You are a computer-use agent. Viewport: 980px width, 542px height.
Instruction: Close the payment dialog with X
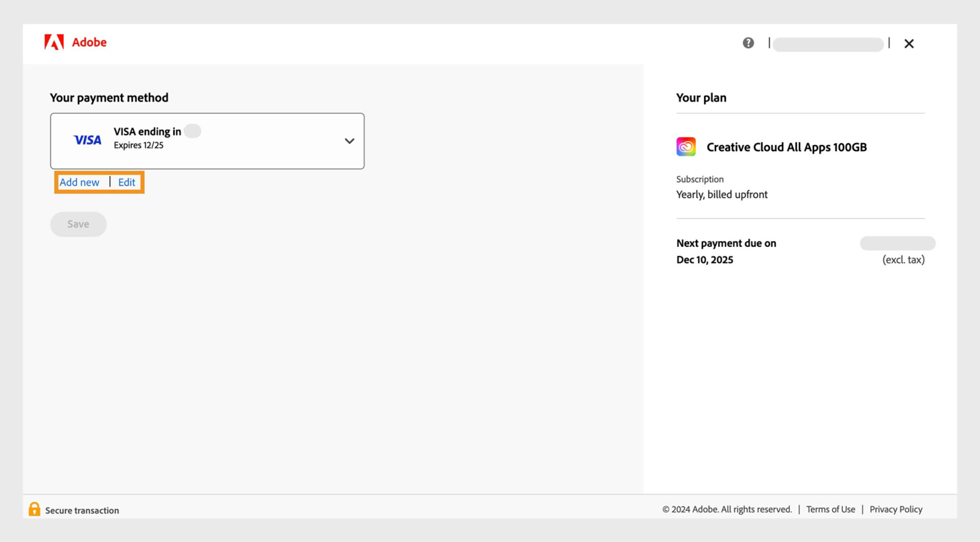909,43
